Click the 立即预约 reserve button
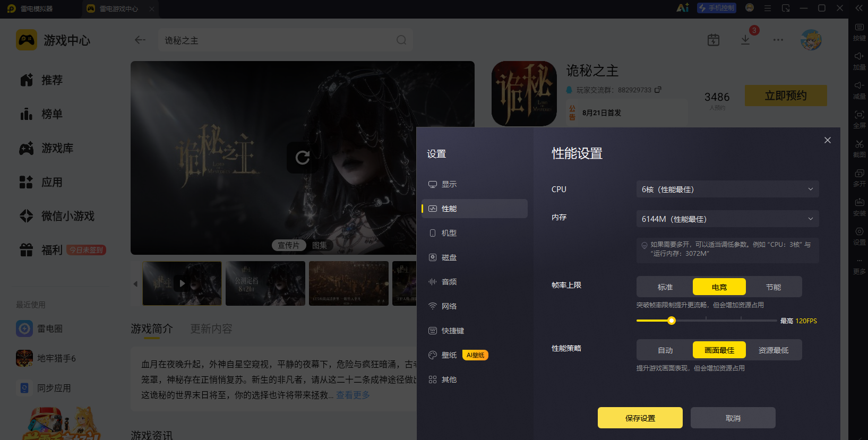The height and width of the screenshot is (440, 868). tap(786, 96)
